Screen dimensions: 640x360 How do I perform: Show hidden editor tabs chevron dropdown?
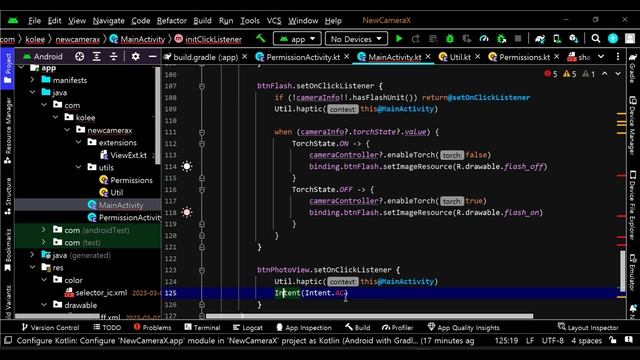601,56
